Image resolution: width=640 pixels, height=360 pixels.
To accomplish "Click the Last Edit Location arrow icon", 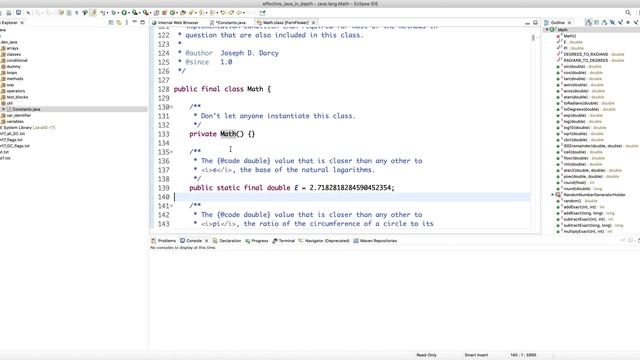I will [x=223, y=13].
